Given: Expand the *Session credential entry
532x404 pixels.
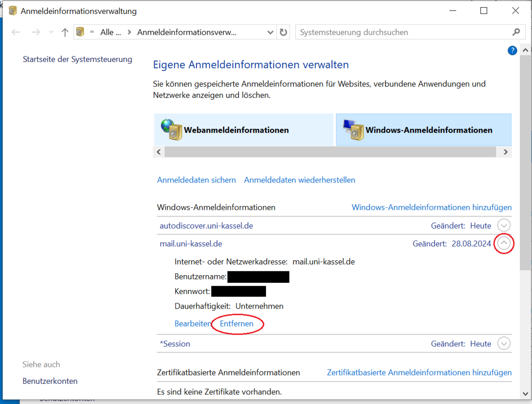Looking at the screenshot, I should tap(504, 344).
